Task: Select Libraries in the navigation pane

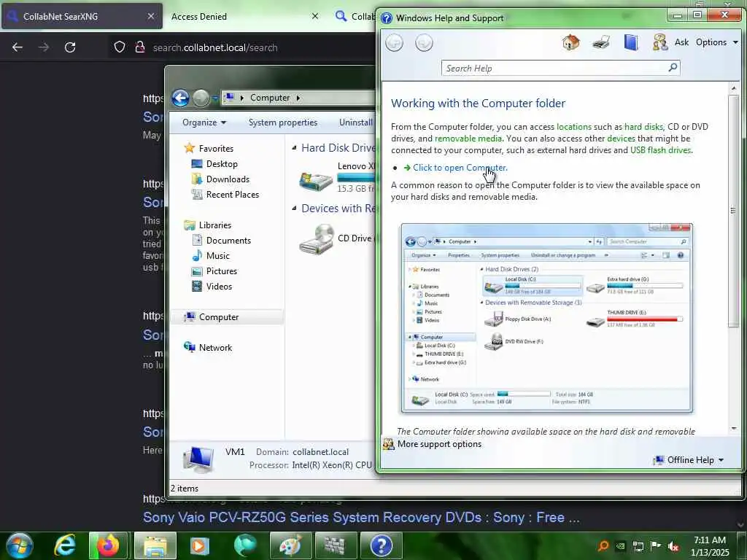Action: 215,225
